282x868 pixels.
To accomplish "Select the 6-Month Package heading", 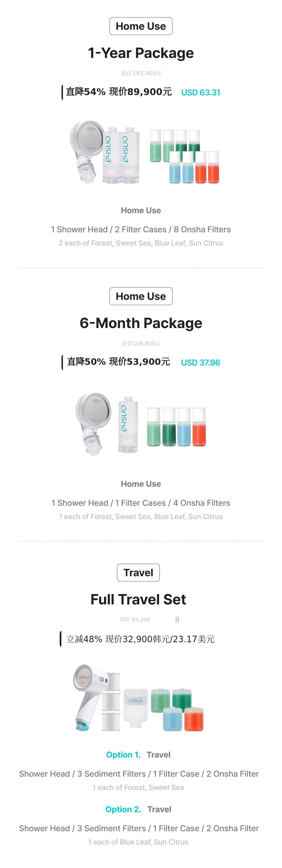I will 141,323.
